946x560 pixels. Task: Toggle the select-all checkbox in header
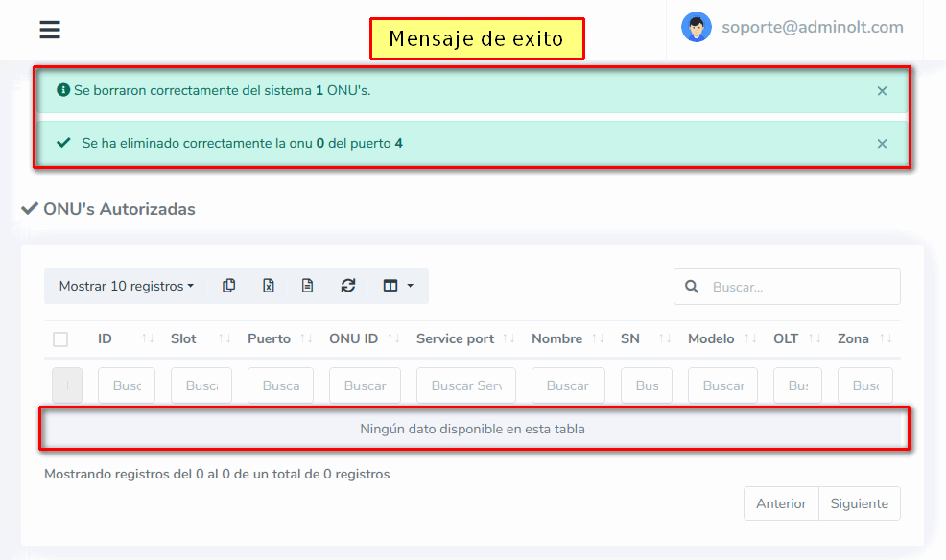coord(60,339)
